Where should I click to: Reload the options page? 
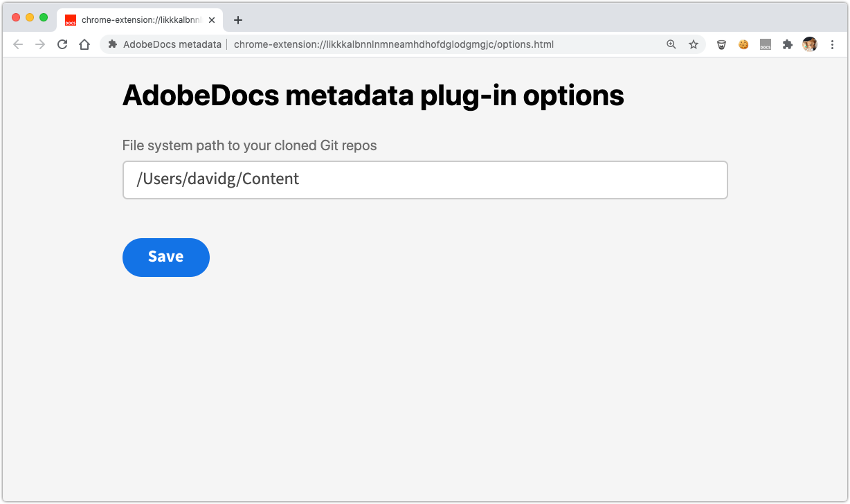[62, 44]
